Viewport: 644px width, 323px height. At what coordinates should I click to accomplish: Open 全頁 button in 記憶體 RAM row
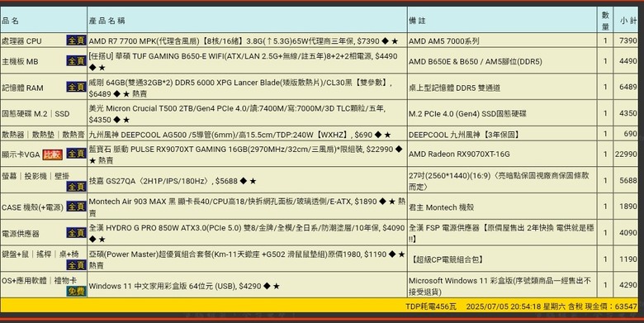(77, 87)
